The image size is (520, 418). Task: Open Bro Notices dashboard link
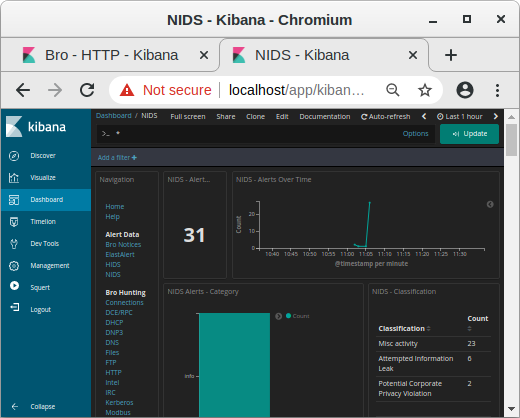tap(123, 245)
